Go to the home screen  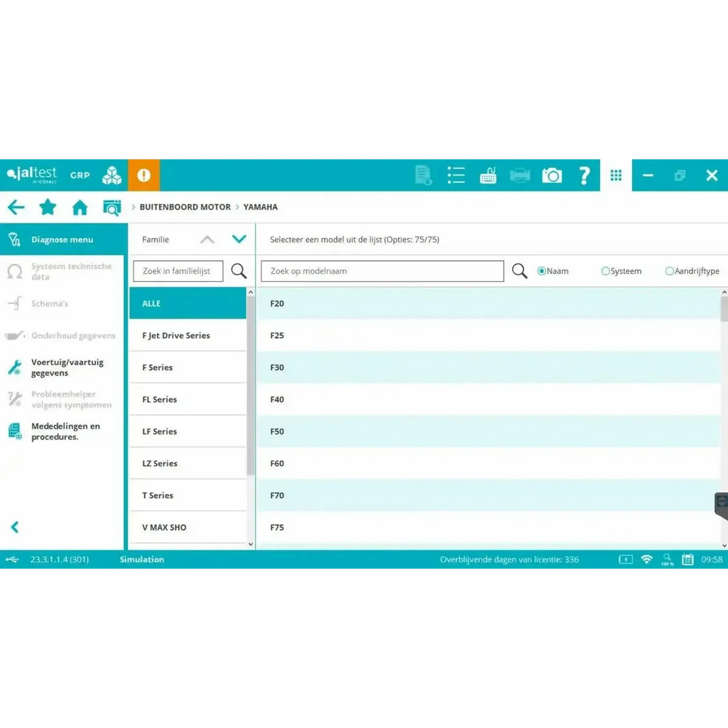(x=80, y=207)
